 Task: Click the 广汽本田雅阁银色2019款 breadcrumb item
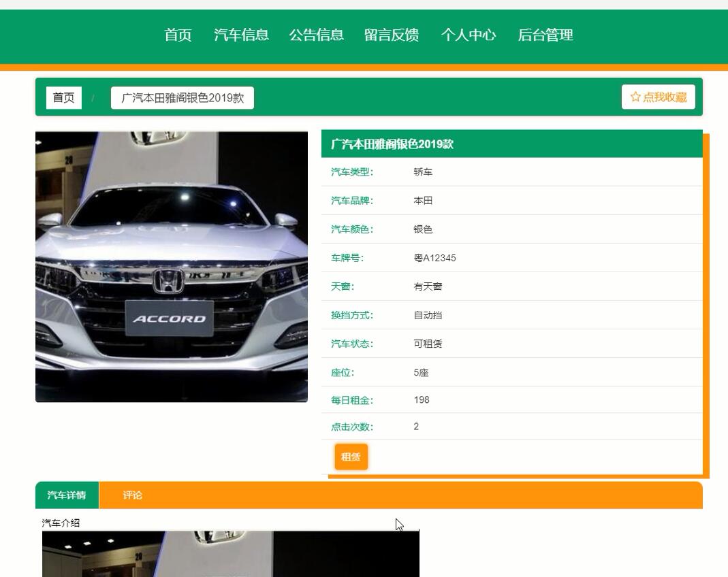click(183, 98)
